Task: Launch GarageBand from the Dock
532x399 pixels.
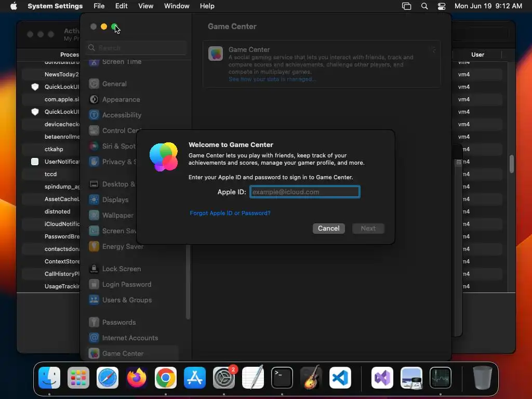Action: pyautogui.click(x=311, y=378)
